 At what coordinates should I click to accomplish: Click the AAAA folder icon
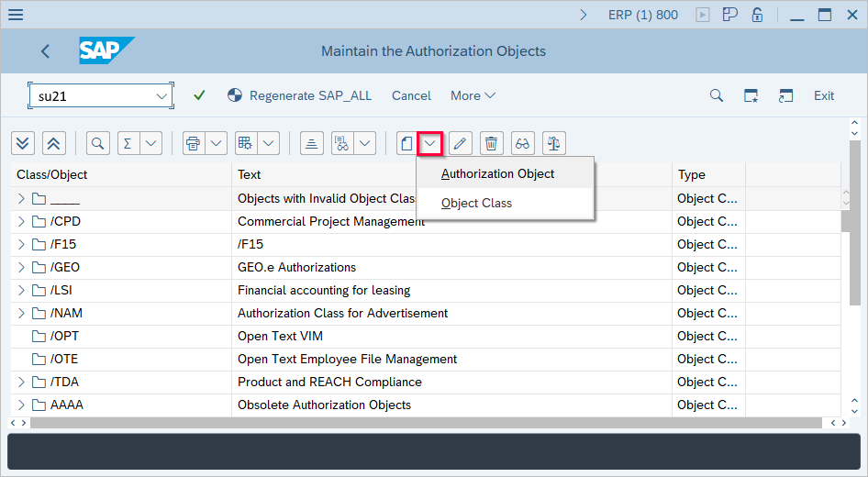coord(39,405)
